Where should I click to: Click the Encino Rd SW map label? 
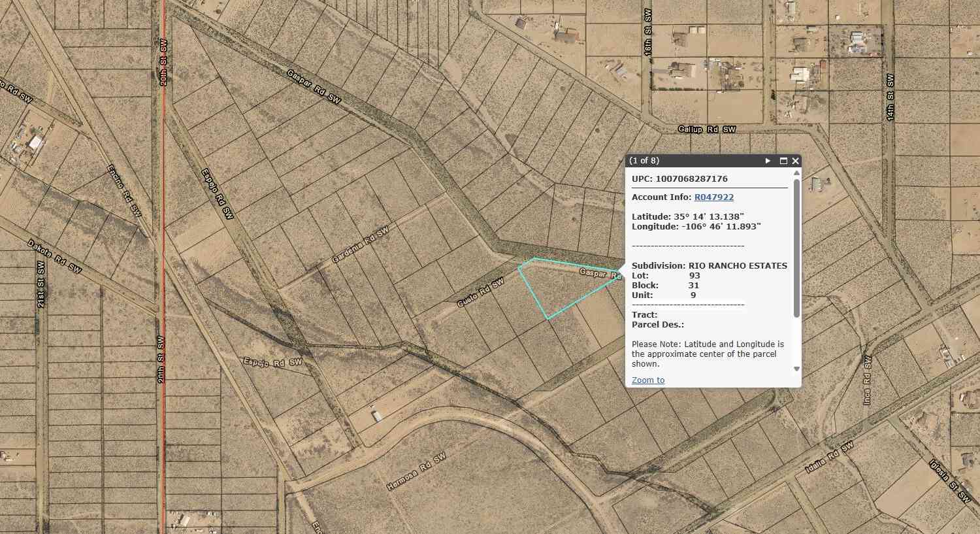click(x=124, y=190)
